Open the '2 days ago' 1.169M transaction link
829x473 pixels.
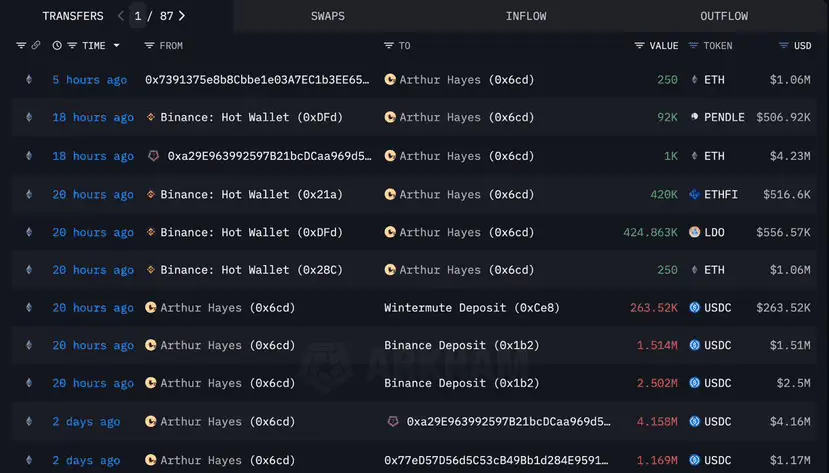pos(86,460)
